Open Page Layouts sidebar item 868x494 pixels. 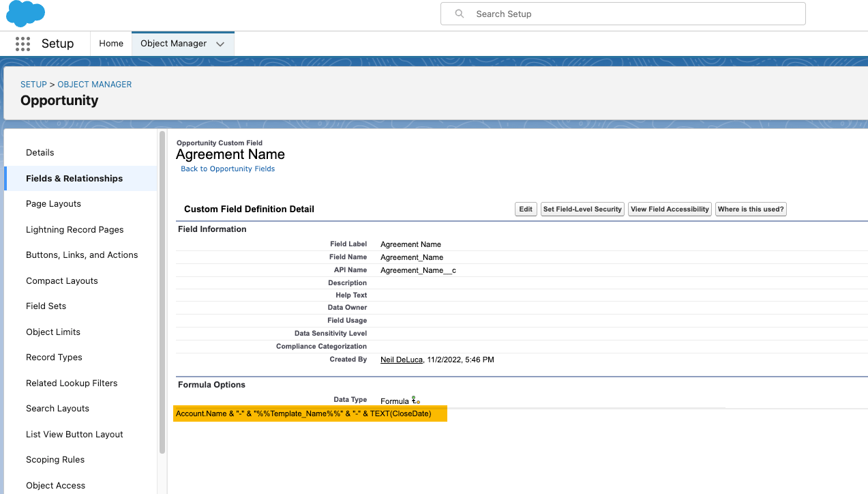53,203
